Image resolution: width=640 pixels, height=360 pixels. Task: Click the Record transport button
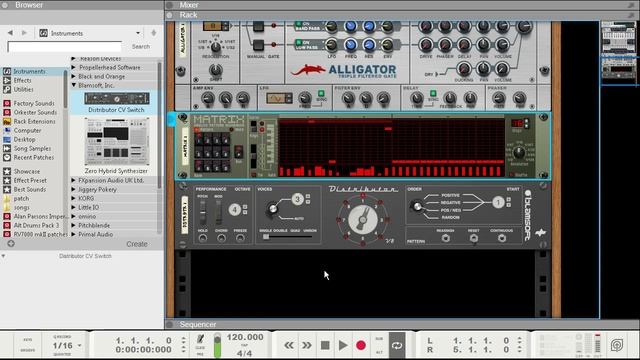coord(361,345)
